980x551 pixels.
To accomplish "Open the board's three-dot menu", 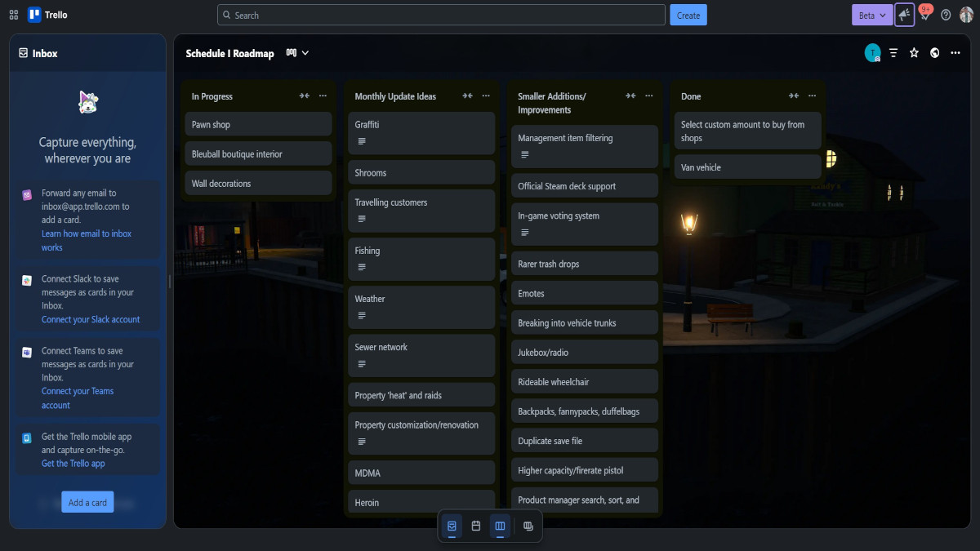I will [955, 53].
